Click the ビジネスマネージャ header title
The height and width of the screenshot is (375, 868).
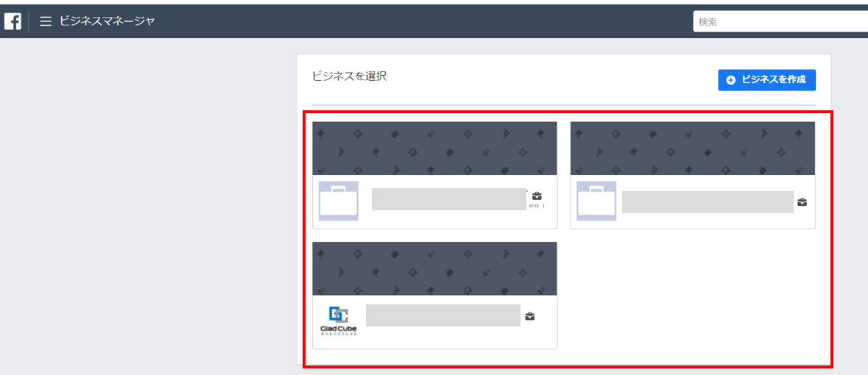click(107, 21)
